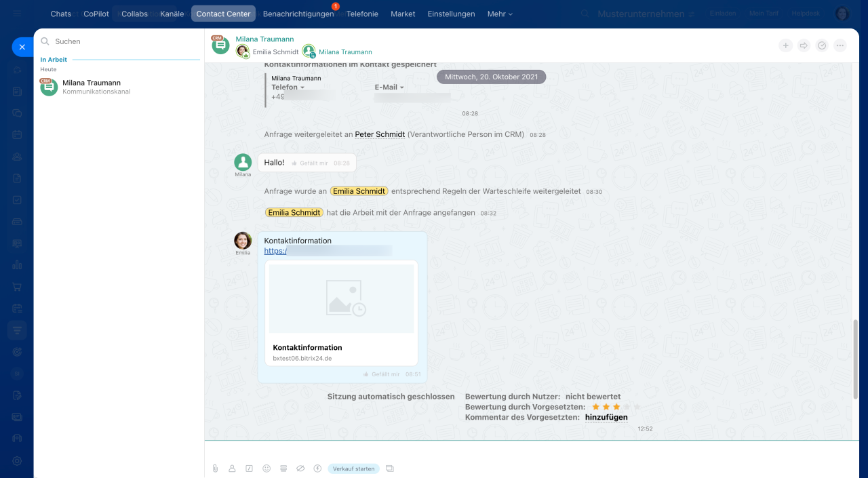
Task: Open Benachrichtigungen tab with notification badge
Action: (x=298, y=14)
